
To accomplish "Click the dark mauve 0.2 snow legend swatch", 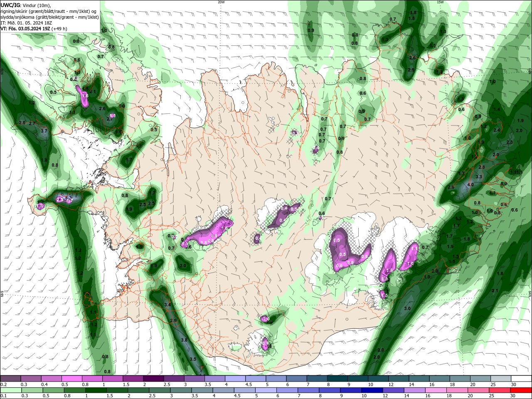I will point(10,379).
